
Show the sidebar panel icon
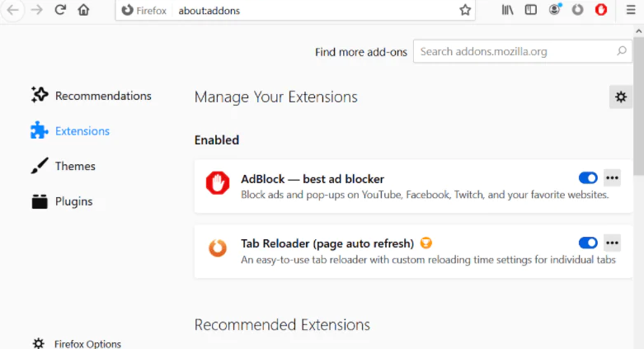(531, 10)
